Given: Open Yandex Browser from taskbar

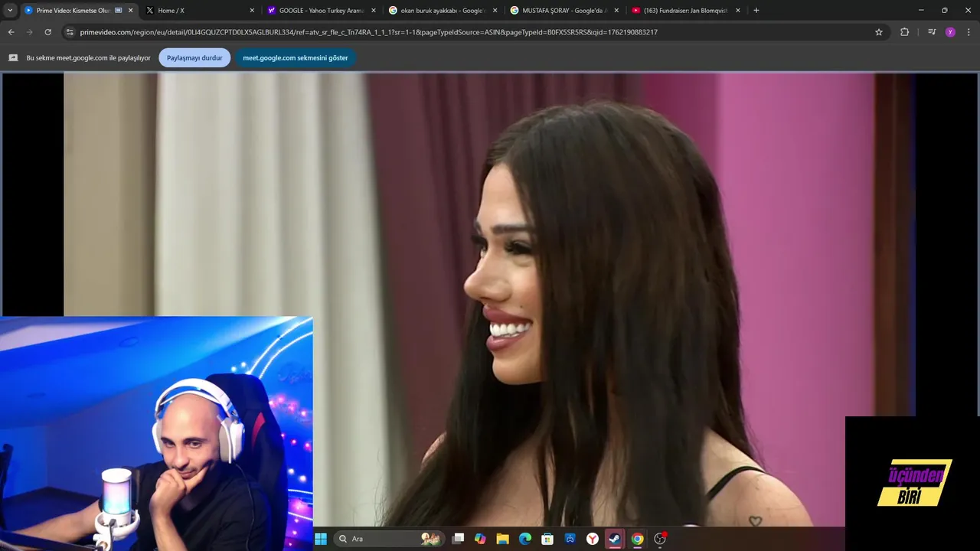Looking at the screenshot, I should [593, 539].
